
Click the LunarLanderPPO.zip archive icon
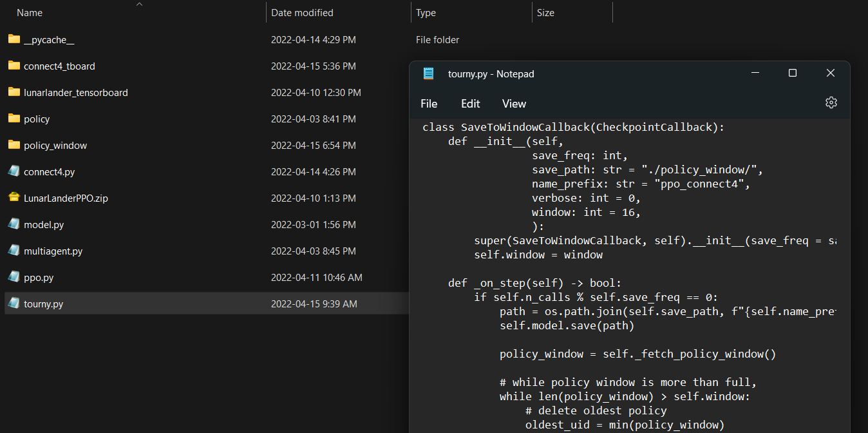point(14,198)
